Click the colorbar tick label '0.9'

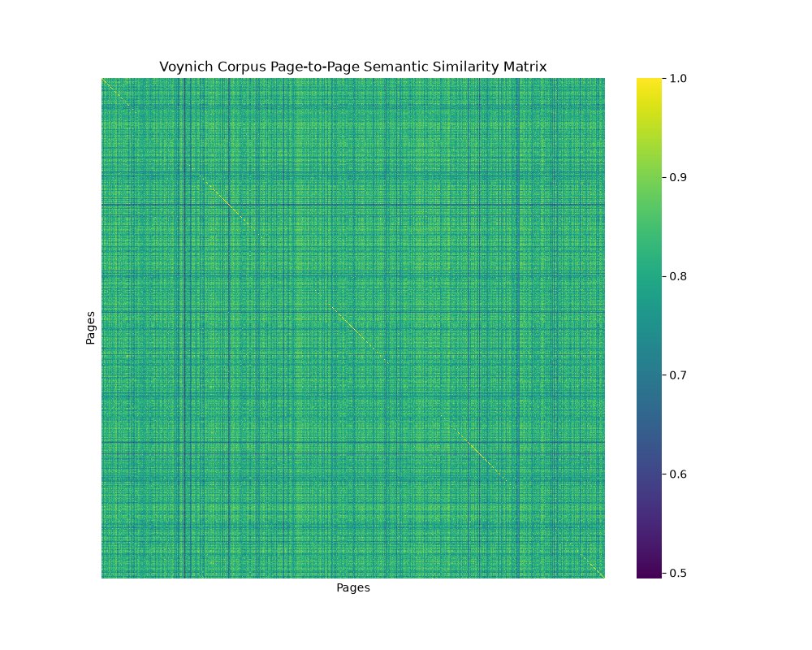click(678, 177)
